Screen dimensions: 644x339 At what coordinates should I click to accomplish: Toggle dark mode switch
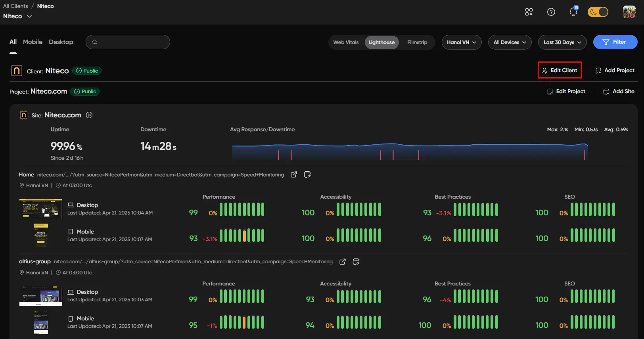click(x=598, y=12)
